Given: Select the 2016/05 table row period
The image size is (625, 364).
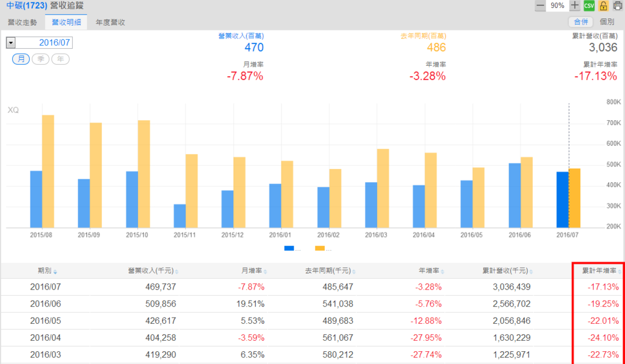Looking at the screenshot, I should click(x=45, y=321).
